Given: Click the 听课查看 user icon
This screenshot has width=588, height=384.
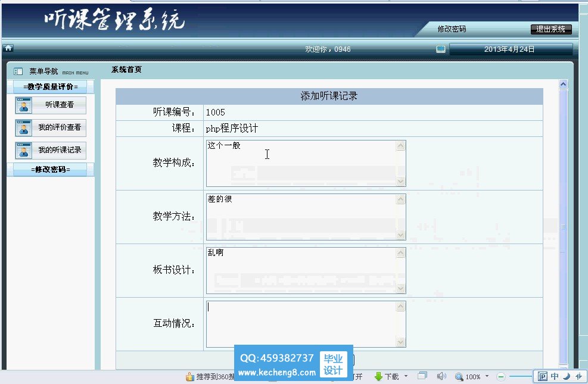Looking at the screenshot, I should (24, 105).
